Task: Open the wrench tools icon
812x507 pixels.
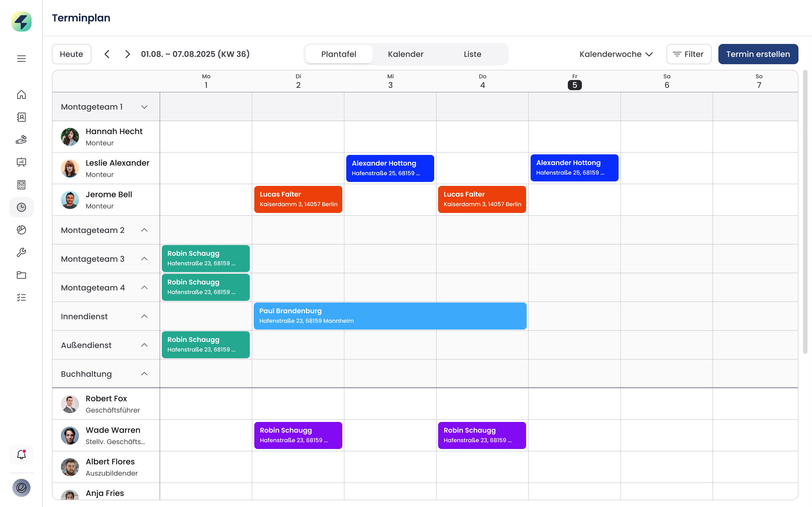Action: [21, 252]
